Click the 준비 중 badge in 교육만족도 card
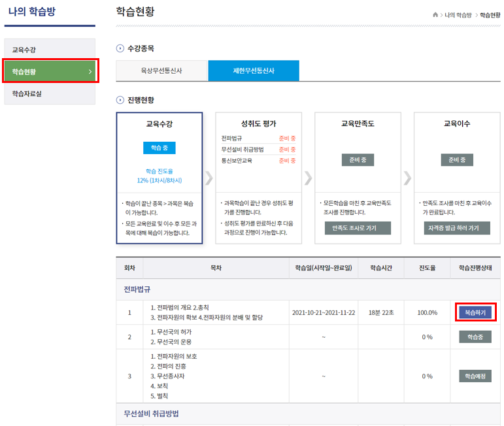 tap(358, 160)
